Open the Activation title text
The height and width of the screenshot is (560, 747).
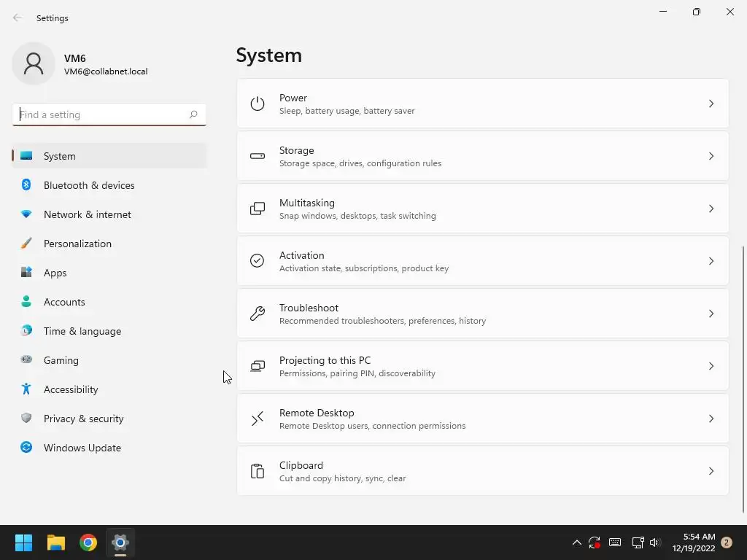[301, 255]
